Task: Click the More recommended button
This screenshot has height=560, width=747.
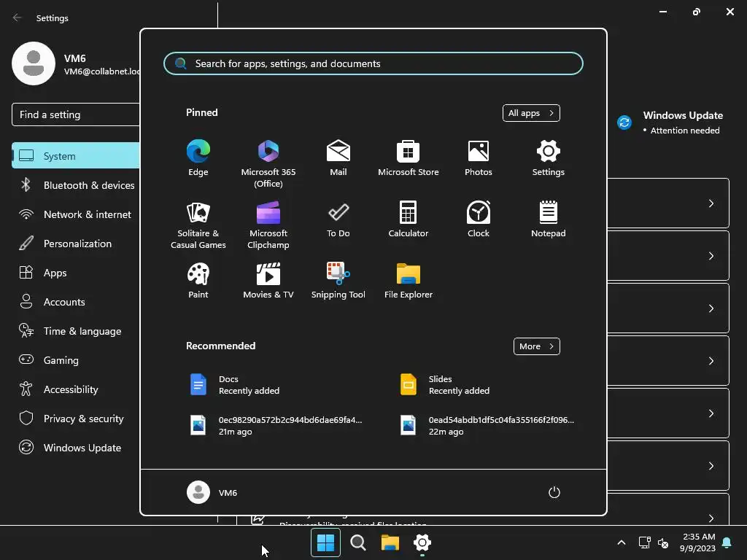Action: 536,346
